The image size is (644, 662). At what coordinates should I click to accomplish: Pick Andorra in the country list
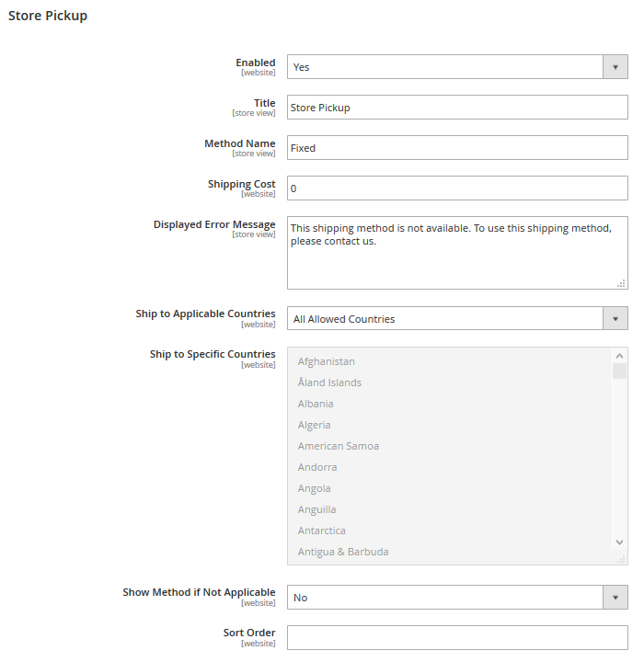317,467
